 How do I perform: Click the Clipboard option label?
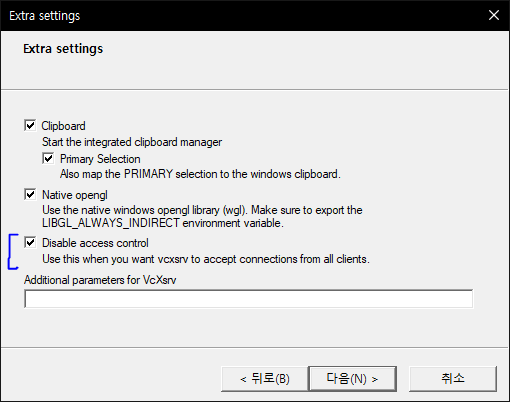[x=63, y=126]
